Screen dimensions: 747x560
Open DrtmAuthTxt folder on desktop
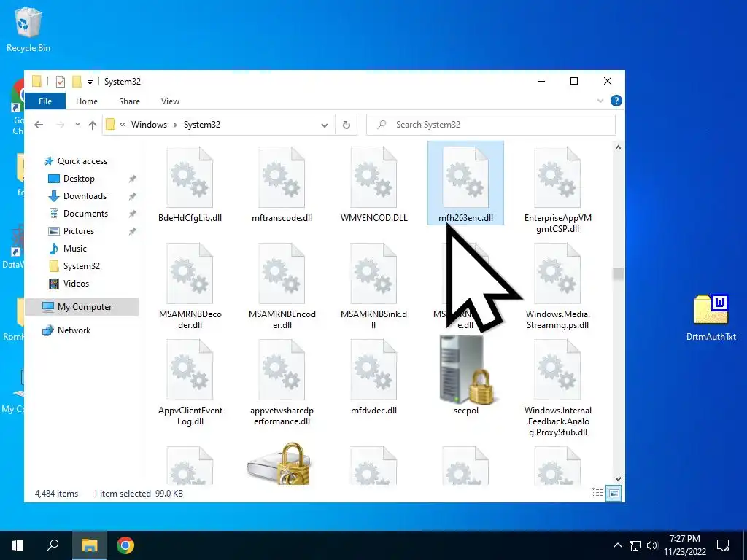pyautogui.click(x=711, y=317)
